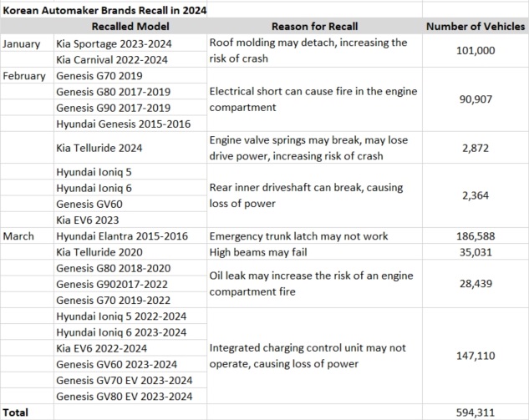
Task: Click the 594,311 total value cell
Action: tap(475, 412)
